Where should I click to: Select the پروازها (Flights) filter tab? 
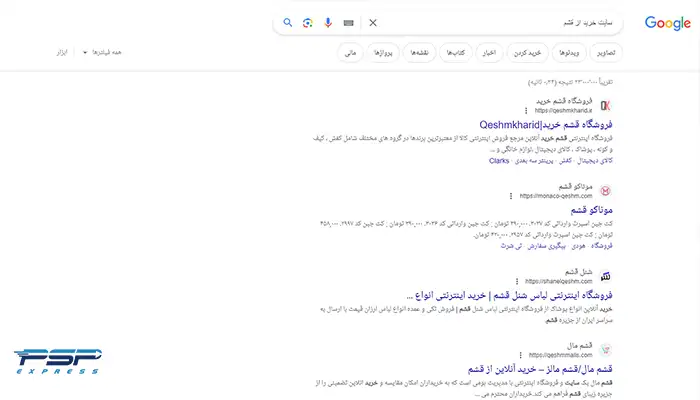click(383, 53)
